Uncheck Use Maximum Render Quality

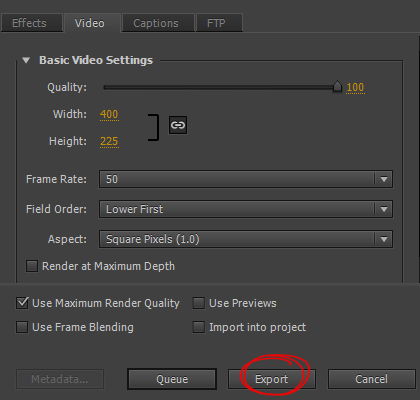point(22,303)
